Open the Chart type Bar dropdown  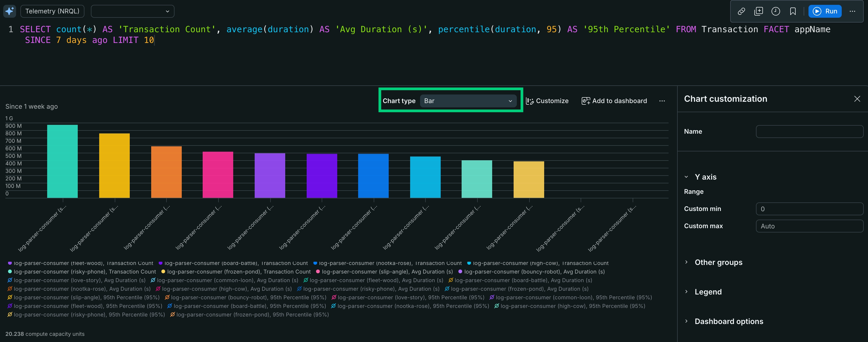coord(468,101)
